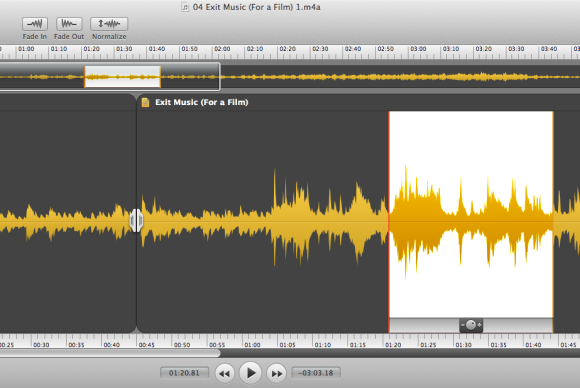Screen dimensions: 580x388
Task: Click the 03:00 mark on overview ruler
Action: point(418,49)
